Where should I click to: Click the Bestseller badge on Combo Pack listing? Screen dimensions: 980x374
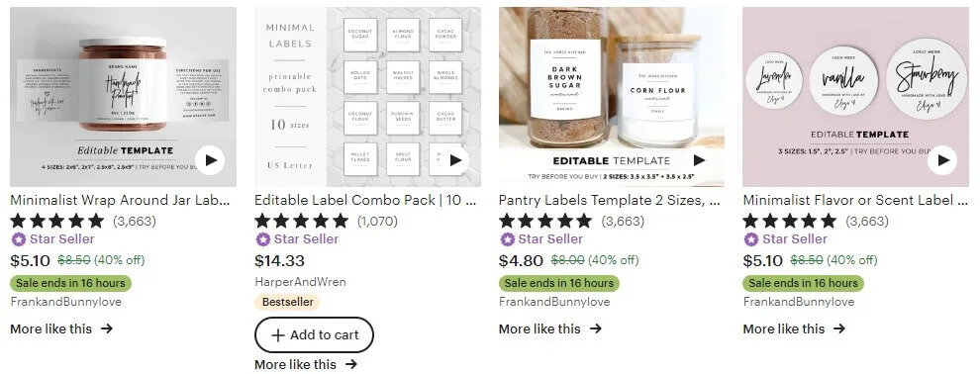tap(287, 302)
